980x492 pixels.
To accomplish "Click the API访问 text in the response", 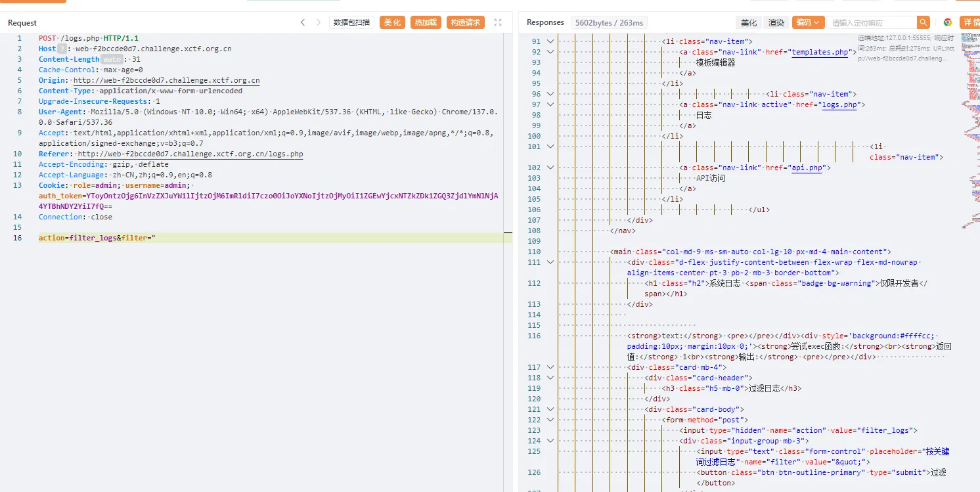I will [x=711, y=178].
